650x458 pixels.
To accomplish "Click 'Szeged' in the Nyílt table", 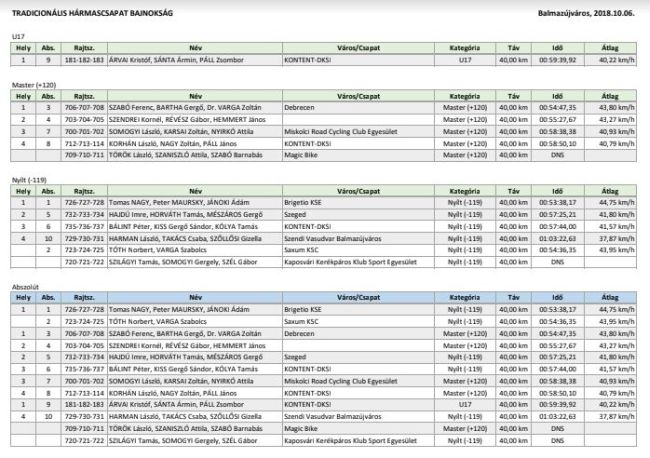I will 295,214.
